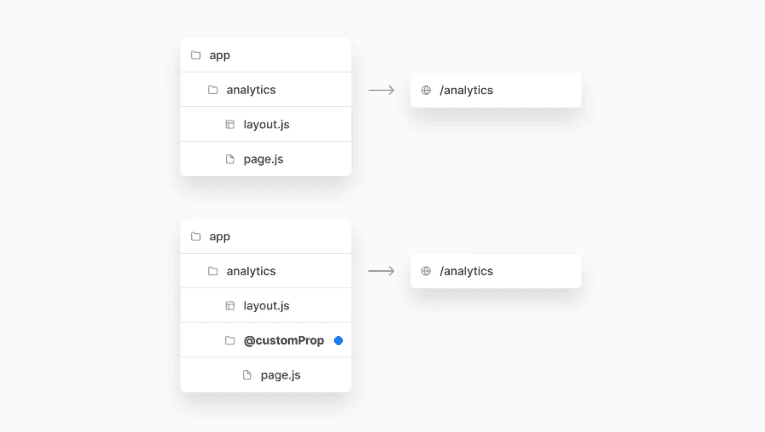Image resolution: width=765 pixels, height=432 pixels.
Task: Click the globe icon in bottom /analytics URL
Action: [x=426, y=271]
